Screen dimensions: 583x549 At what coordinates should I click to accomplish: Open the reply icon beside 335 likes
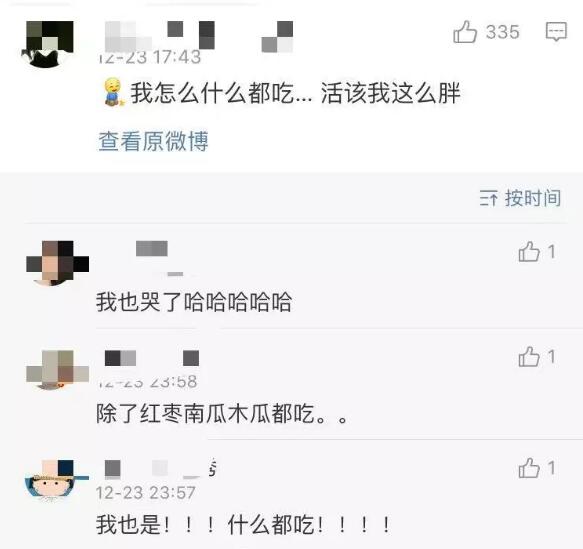click(x=556, y=31)
